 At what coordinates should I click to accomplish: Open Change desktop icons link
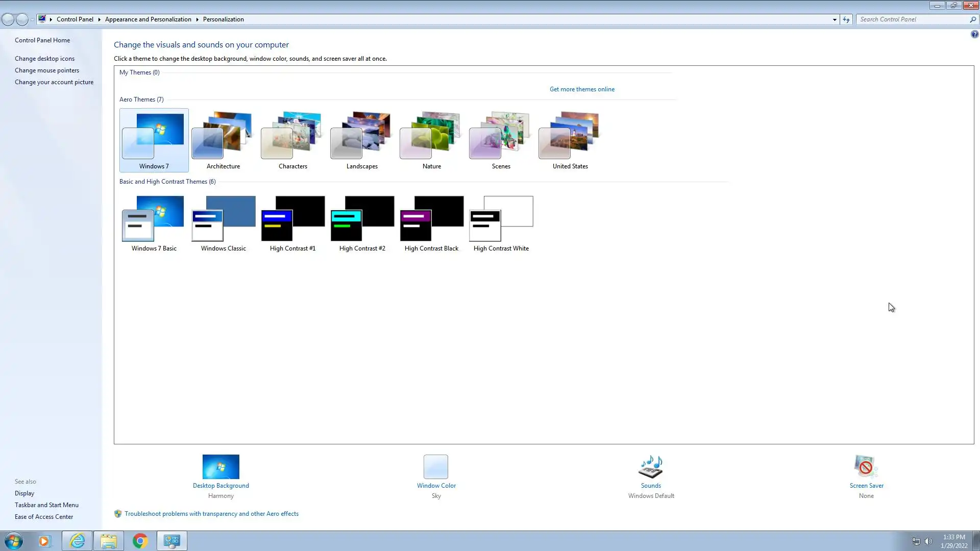44,59
